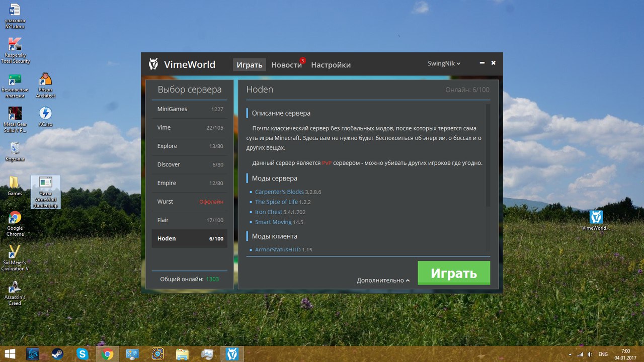The height and width of the screenshot is (362, 644).
Task: Click the Hoden server title heading
Action: [260, 89]
